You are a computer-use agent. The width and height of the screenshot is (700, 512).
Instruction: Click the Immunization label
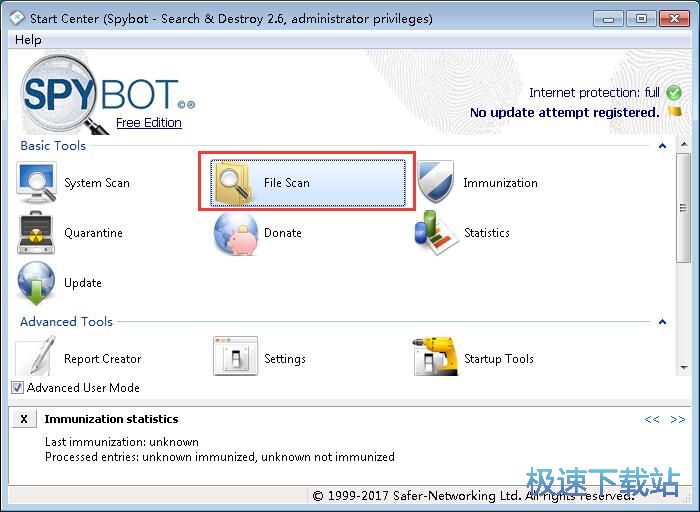(x=500, y=183)
